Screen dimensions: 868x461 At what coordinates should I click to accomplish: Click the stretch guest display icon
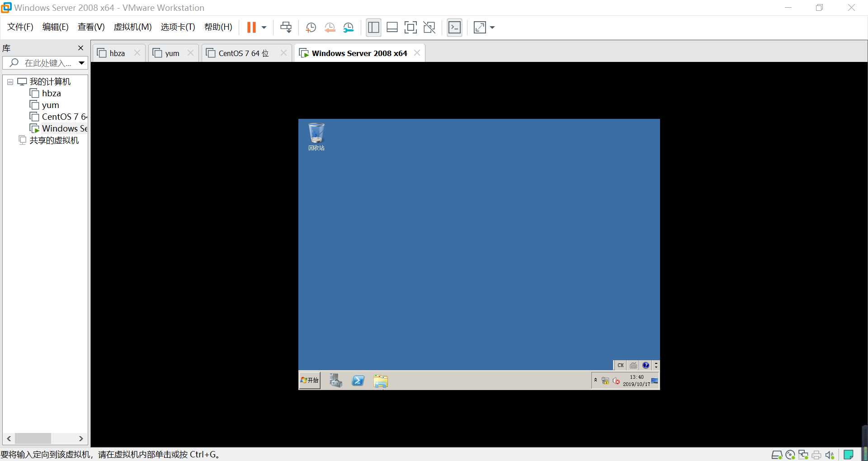(480, 28)
